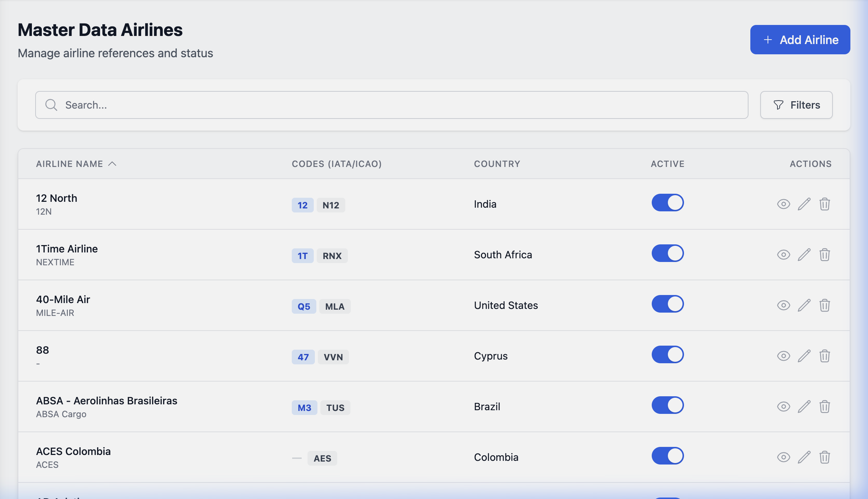Click the Master Data Airlines heading
This screenshot has height=499, width=868.
click(100, 30)
